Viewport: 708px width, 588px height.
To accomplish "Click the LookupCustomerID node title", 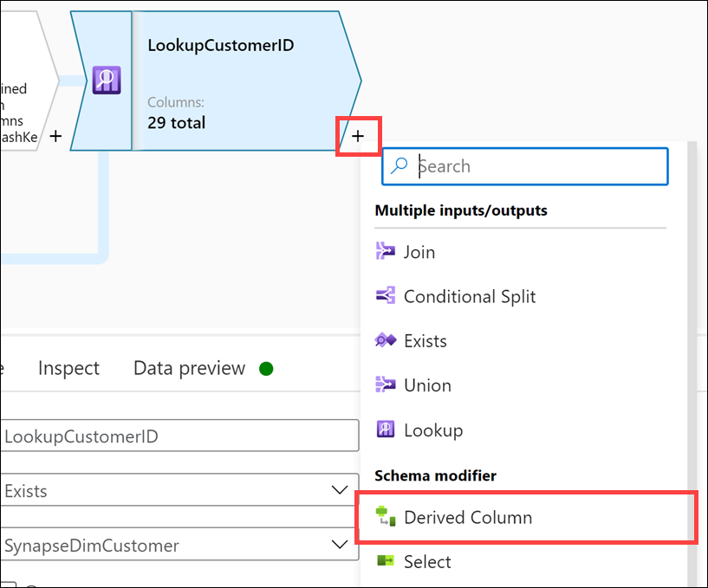I will click(221, 46).
